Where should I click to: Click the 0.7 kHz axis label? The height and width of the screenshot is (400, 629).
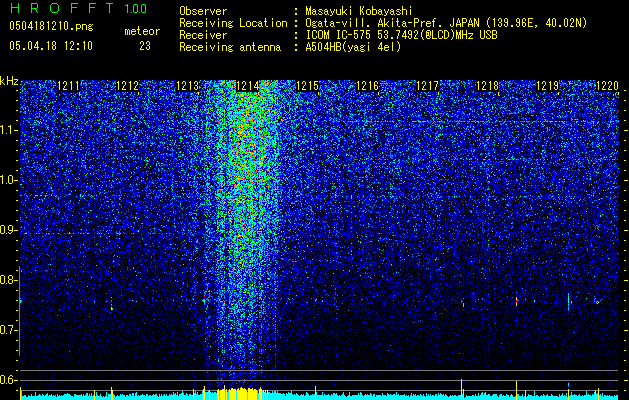click(x=9, y=330)
